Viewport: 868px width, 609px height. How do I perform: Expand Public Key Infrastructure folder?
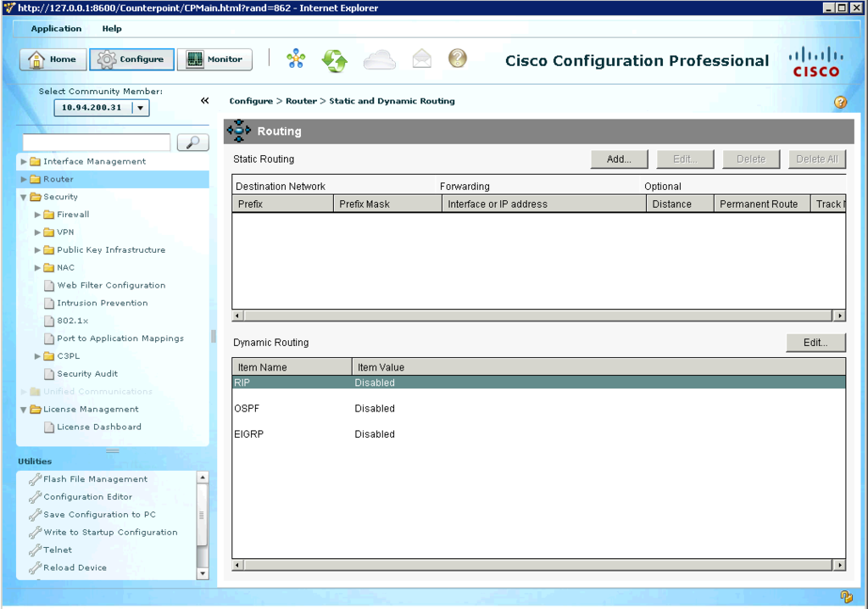37,250
